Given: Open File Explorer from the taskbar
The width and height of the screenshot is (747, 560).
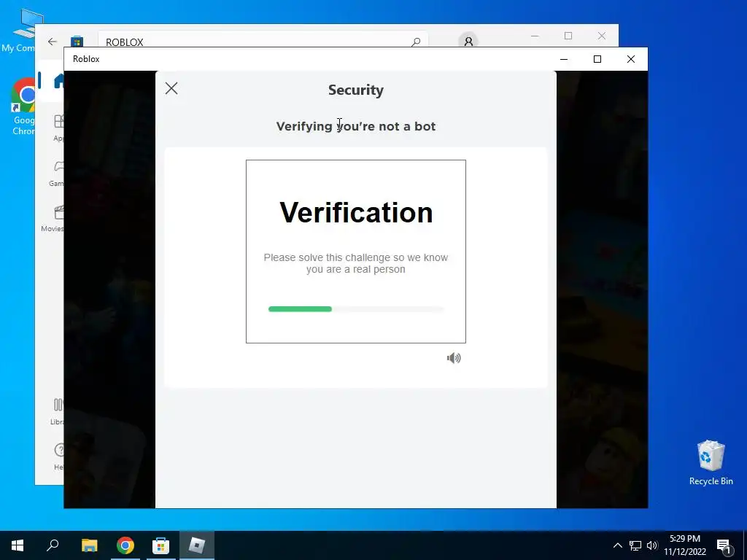Looking at the screenshot, I should (x=90, y=545).
